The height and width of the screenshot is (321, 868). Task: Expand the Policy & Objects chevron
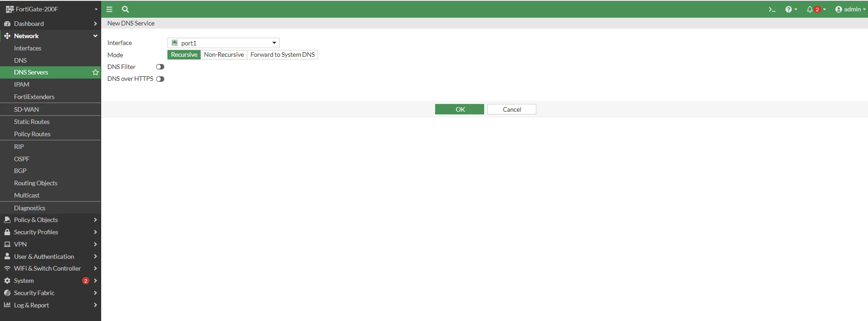coord(95,220)
